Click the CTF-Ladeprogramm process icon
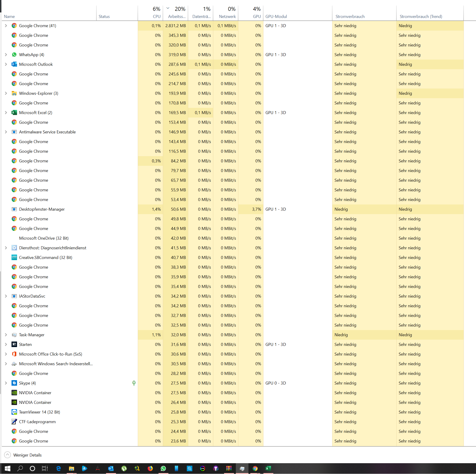 pos(14,422)
